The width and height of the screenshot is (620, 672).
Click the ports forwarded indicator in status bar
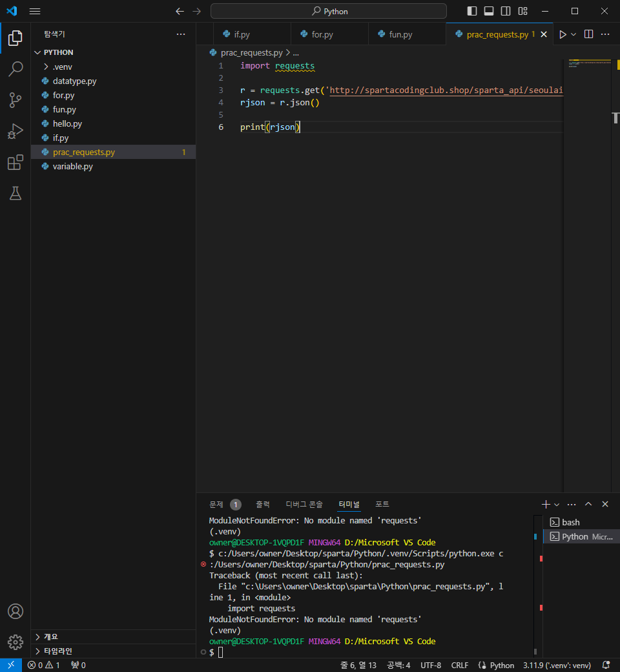[x=78, y=665]
